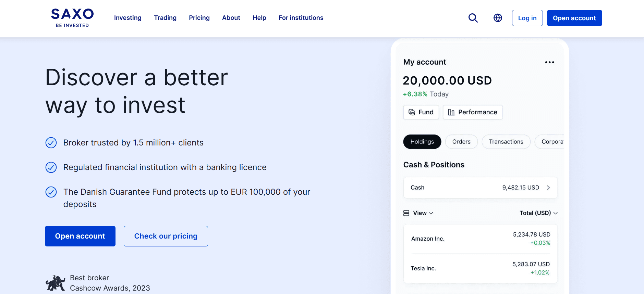Click the Cashcow Awards bull icon
Viewport: 644px width, 294px height.
point(55,283)
